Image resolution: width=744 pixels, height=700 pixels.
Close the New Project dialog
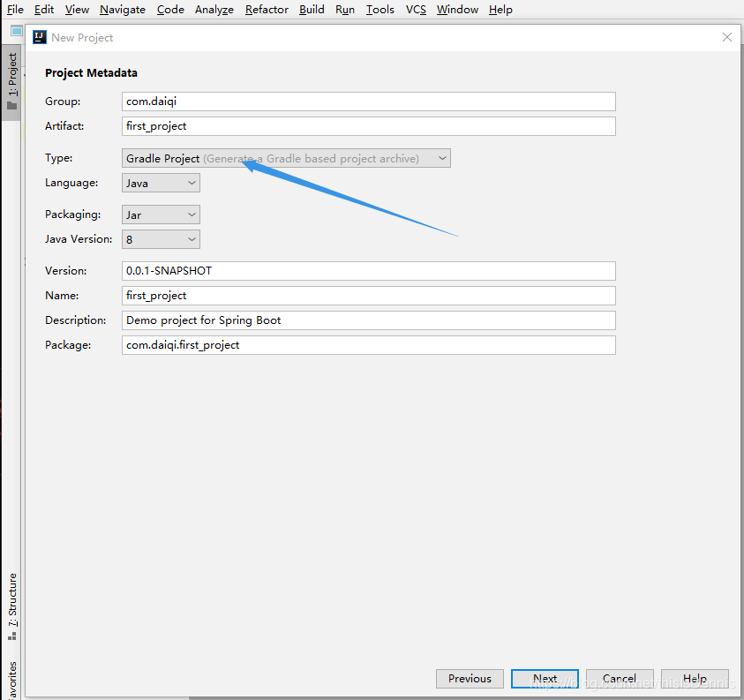(x=727, y=37)
